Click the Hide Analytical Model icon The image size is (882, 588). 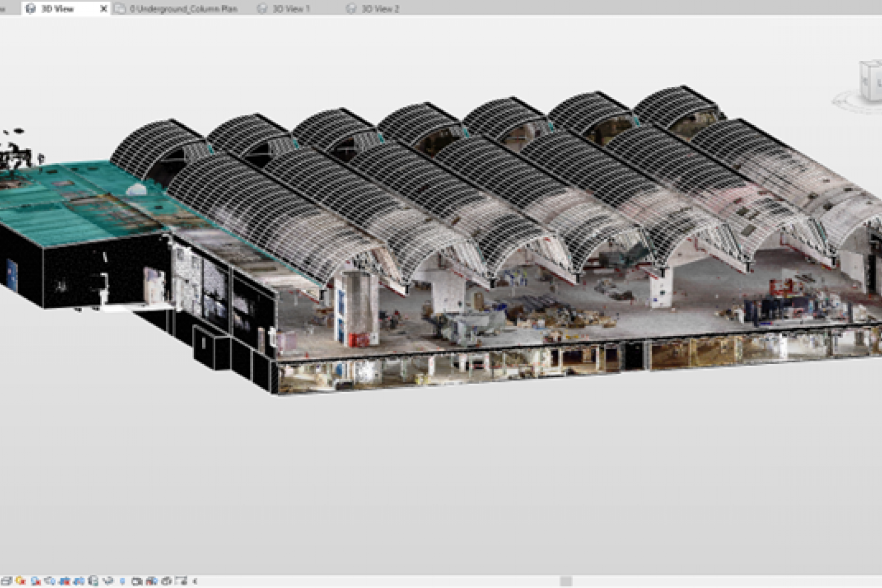coord(152,581)
